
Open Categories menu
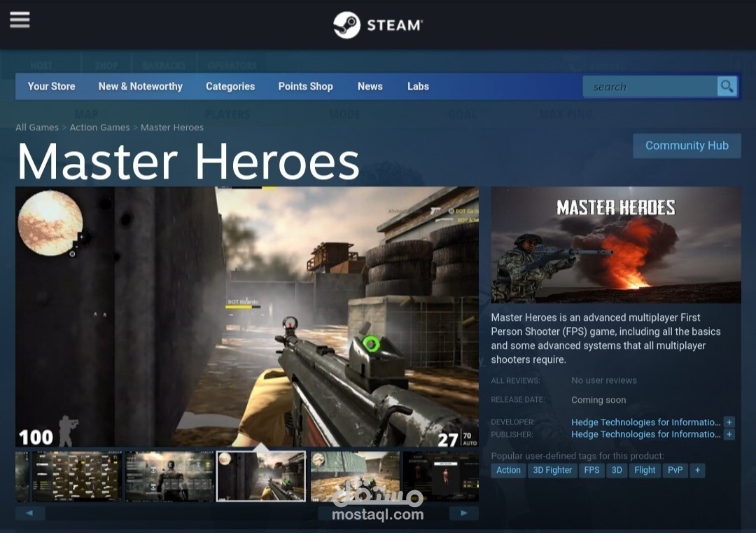(x=230, y=86)
